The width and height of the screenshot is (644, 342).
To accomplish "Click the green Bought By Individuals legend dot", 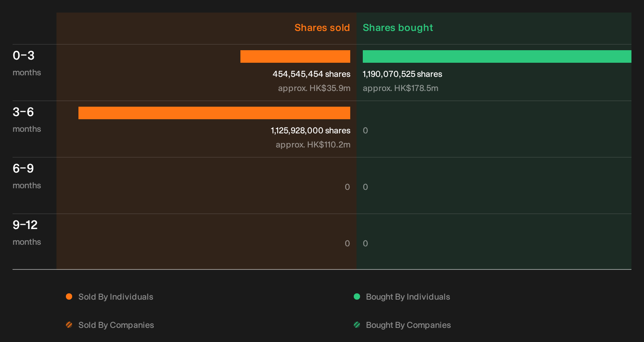I will pos(357,297).
